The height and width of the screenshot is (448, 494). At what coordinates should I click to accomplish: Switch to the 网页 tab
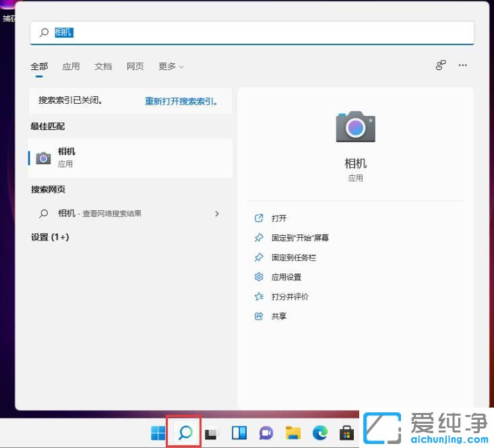pyautogui.click(x=135, y=67)
